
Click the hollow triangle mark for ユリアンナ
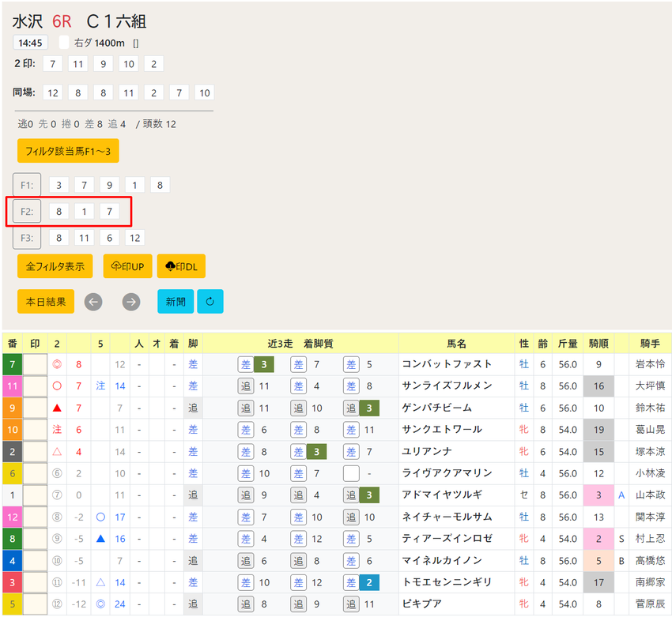[57, 452]
